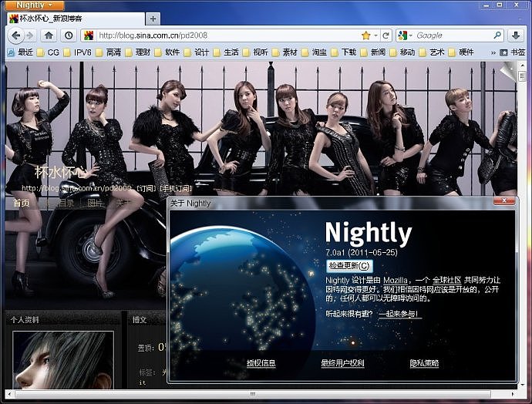Click the page-curl corner icon
The width and height of the screenshot is (532, 404).
(508, 71)
